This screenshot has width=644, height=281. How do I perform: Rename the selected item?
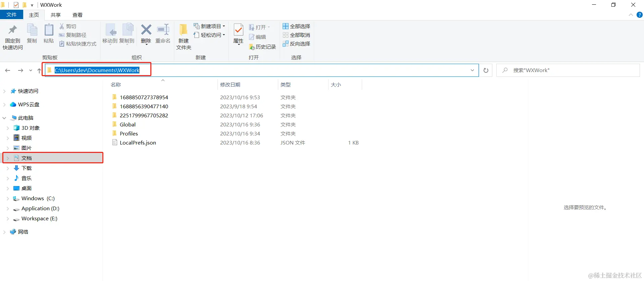tap(163, 34)
